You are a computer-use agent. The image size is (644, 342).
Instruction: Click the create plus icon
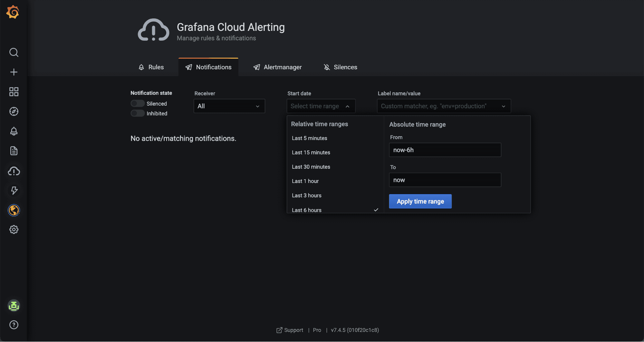(14, 72)
